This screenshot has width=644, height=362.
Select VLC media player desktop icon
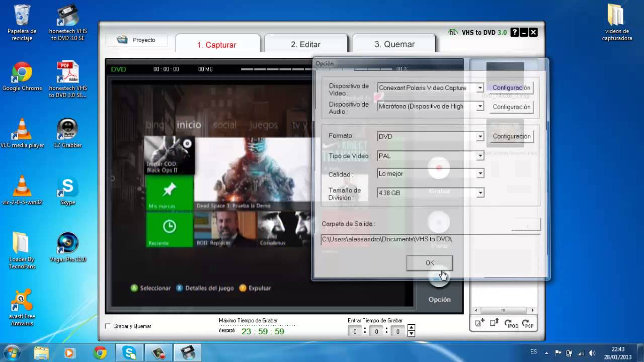[22, 133]
